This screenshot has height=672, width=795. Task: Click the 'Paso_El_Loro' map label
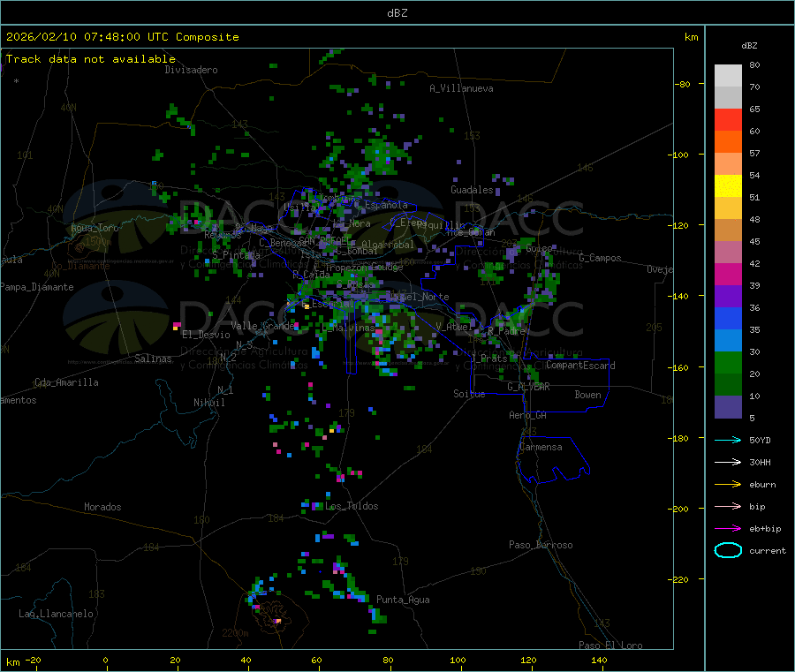click(x=610, y=646)
